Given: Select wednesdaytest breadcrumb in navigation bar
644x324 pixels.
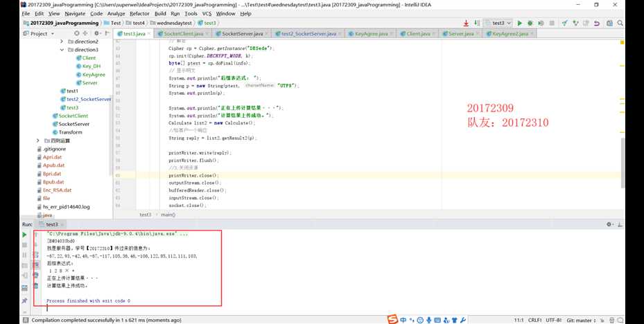Looking at the screenshot, I should click(172, 23).
